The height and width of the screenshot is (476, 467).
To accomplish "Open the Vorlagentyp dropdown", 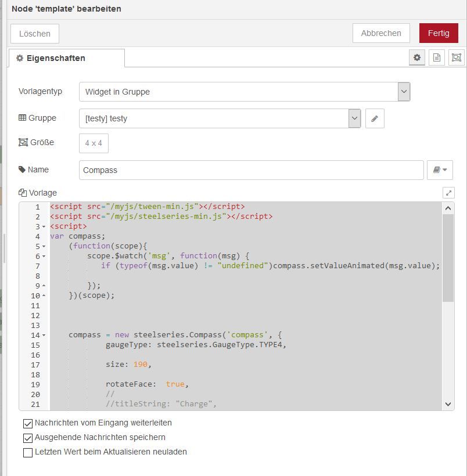I will [x=245, y=92].
